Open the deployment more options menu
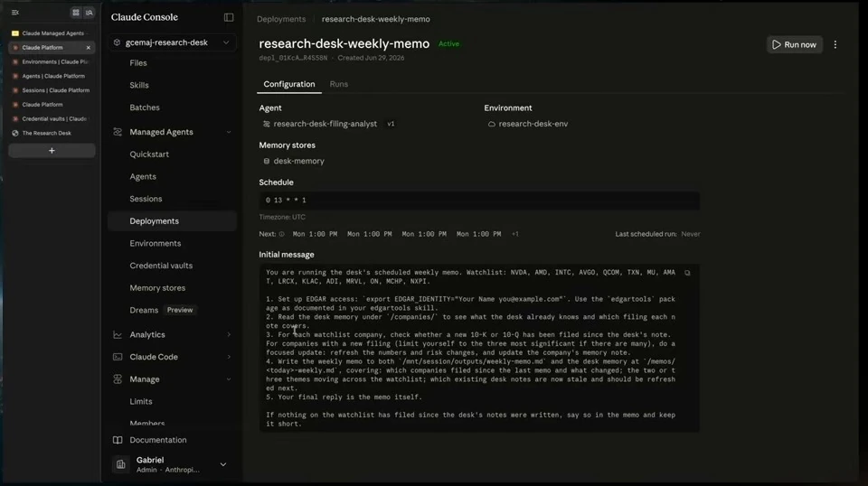The image size is (868, 486). point(835,45)
